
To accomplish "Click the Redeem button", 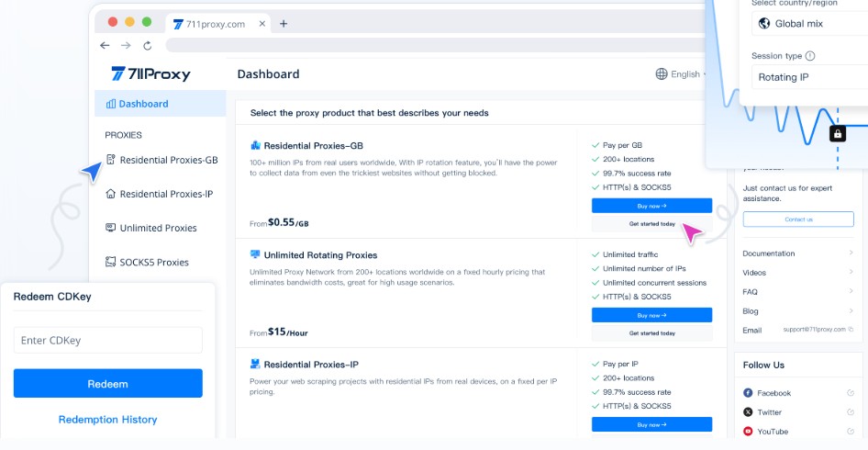I will (x=108, y=384).
